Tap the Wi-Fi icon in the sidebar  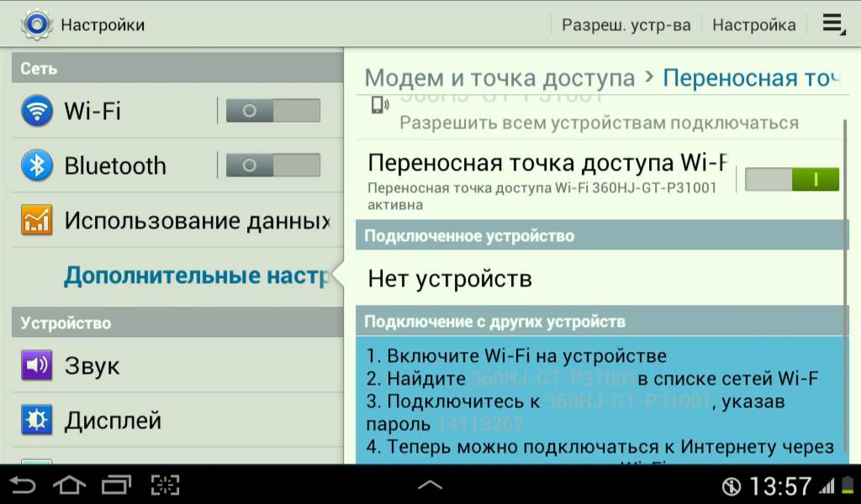37,111
